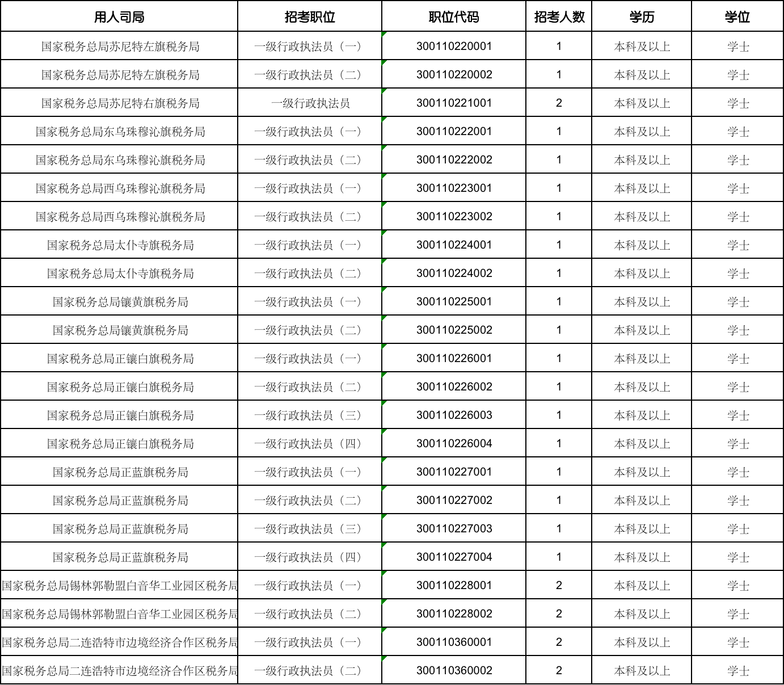Select the 学历 column header
Screen dimensions: 784x685
642,17
